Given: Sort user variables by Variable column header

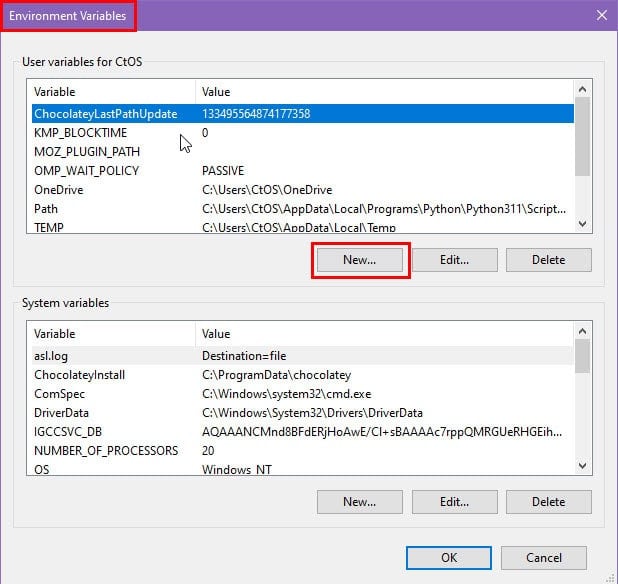Looking at the screenshot, I should point(112,91).
